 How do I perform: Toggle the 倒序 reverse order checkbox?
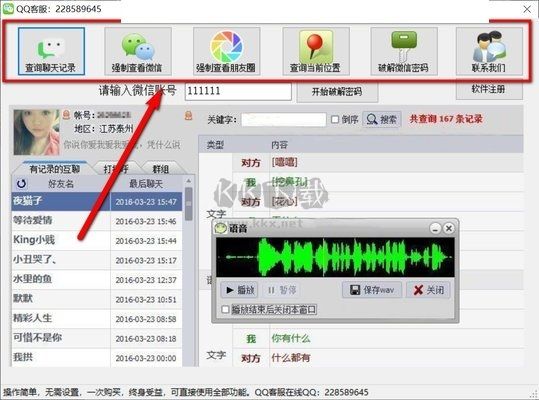335,119
